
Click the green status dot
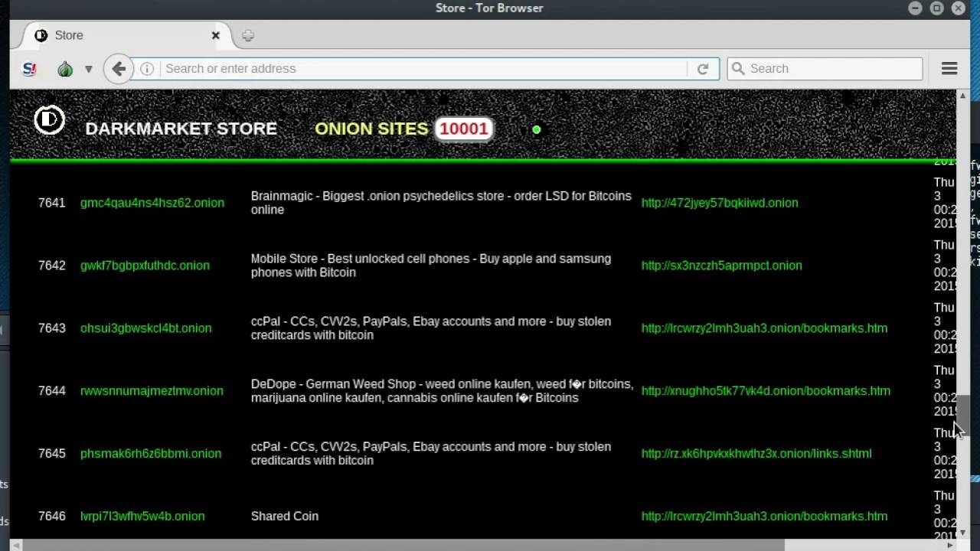click(x=537, y=130)
